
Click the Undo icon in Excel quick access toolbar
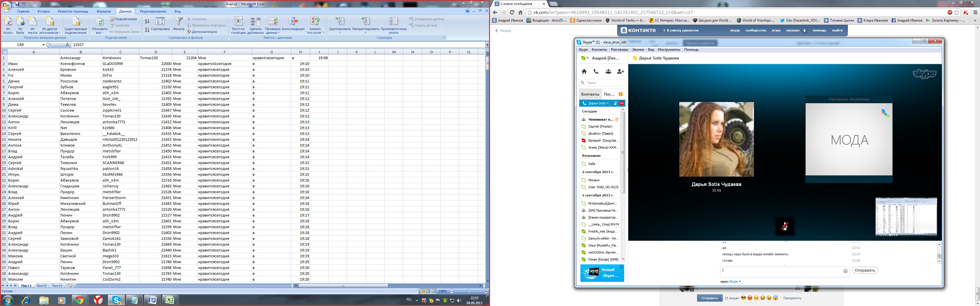coord(24,4)
